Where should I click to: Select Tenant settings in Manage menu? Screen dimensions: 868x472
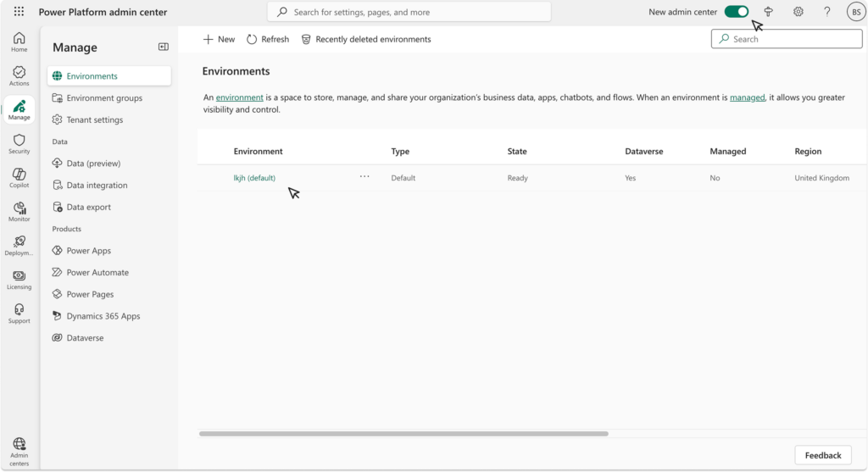pyautogui.click(x=95, y=120)
